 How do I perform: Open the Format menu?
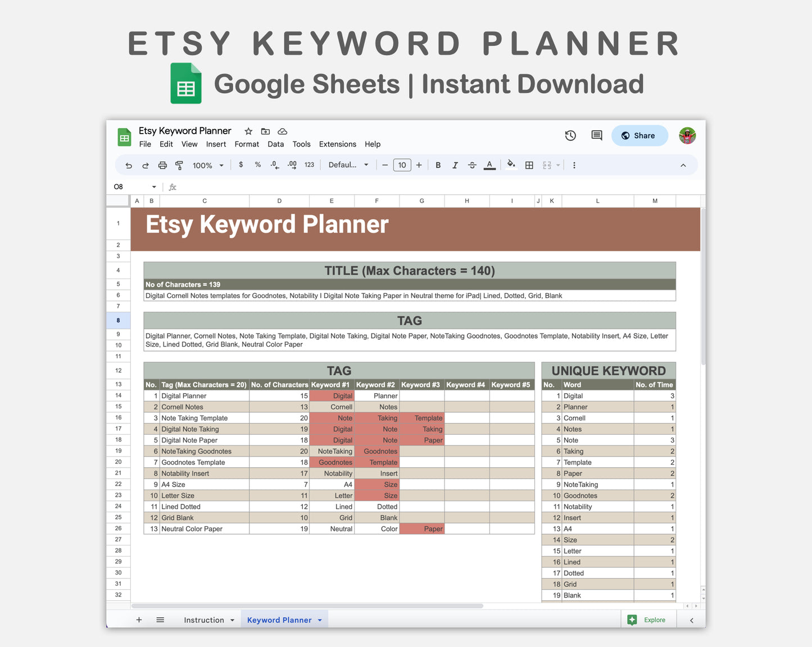click(247, 144)
